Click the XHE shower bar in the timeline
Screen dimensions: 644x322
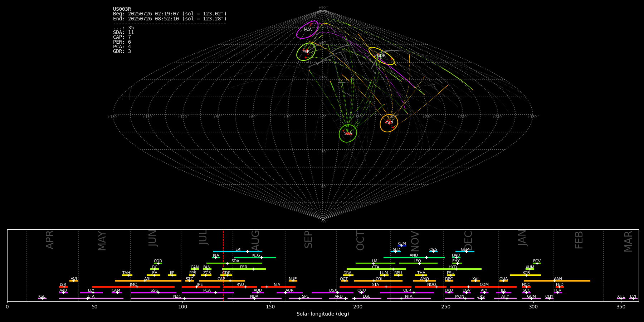[x=621, y=298]
